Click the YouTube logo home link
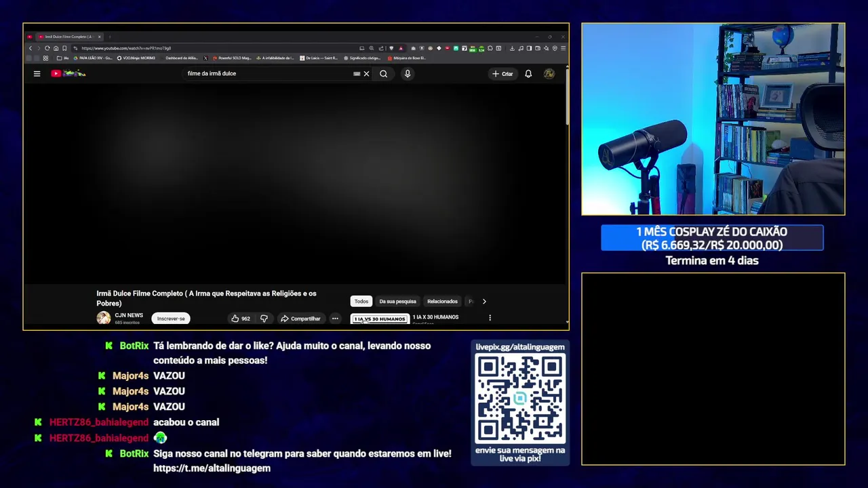868x488 pixels. [68, 73]
